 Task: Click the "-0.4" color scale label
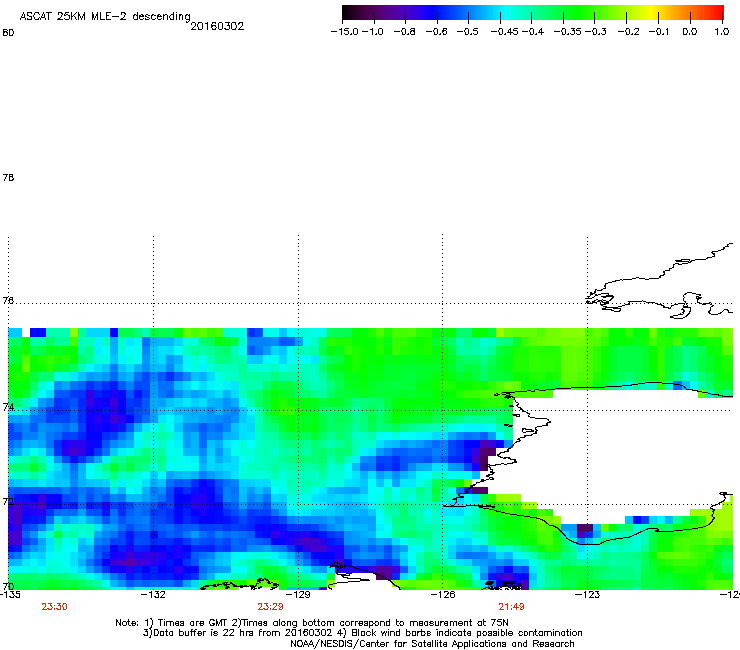click(533, 32)
